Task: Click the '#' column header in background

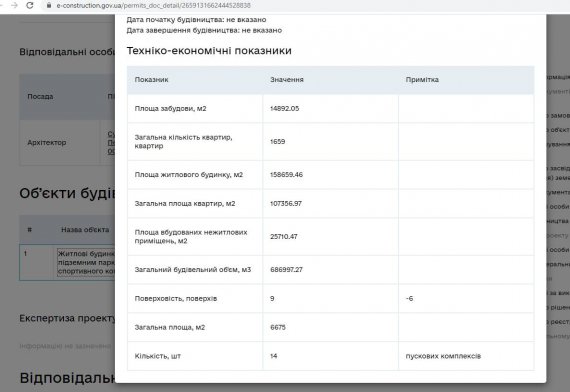Action: click(x=29, y=230)
